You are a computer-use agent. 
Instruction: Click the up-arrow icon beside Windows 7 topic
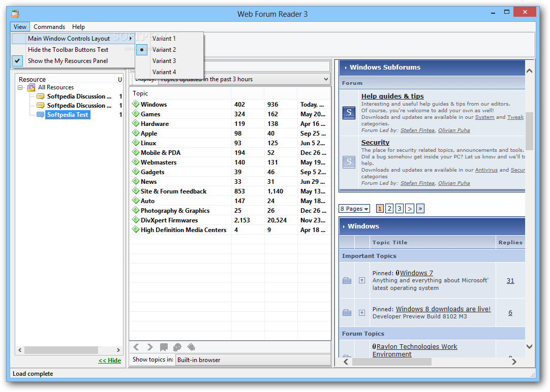click(362, 280)
